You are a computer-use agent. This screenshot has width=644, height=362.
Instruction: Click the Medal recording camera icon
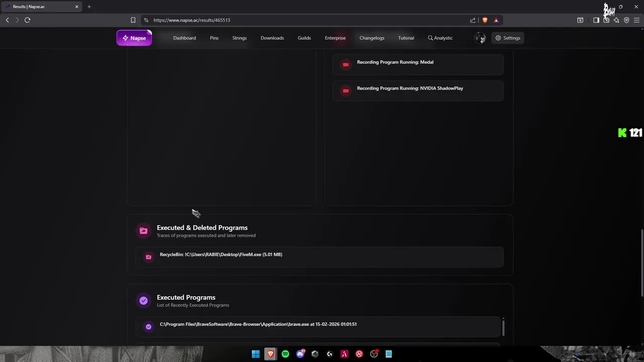click(346, 64)
